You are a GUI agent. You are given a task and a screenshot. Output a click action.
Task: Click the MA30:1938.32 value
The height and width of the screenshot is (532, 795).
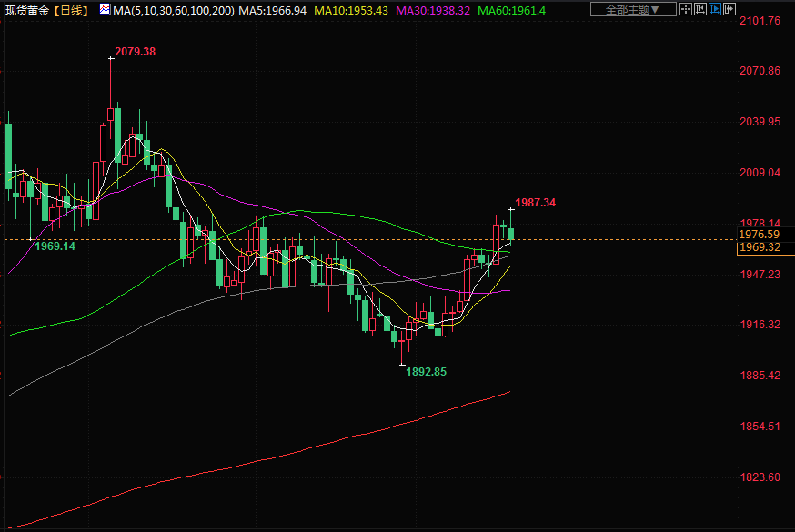coord(433,11)
